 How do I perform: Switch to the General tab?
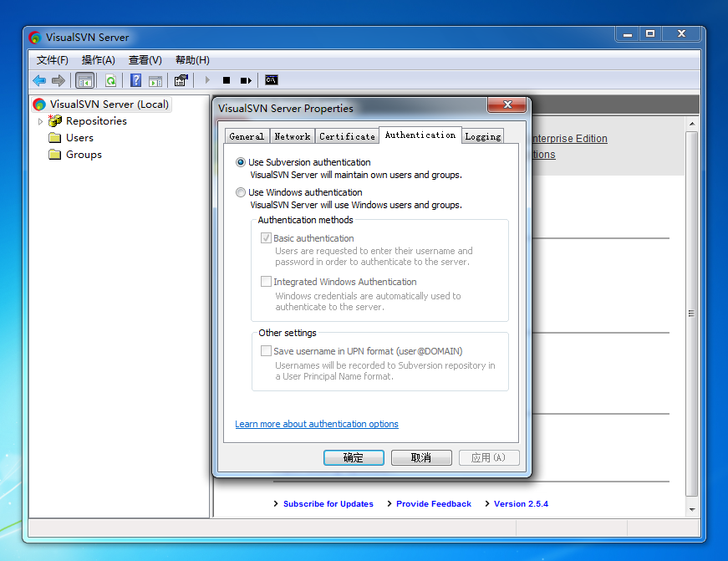click(x=247, y=136)
